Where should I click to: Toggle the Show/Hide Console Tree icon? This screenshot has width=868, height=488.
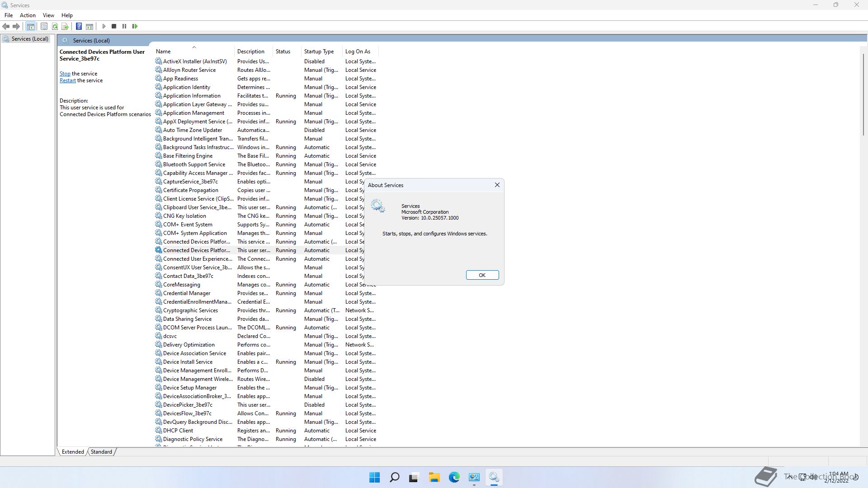coord(30,26)
